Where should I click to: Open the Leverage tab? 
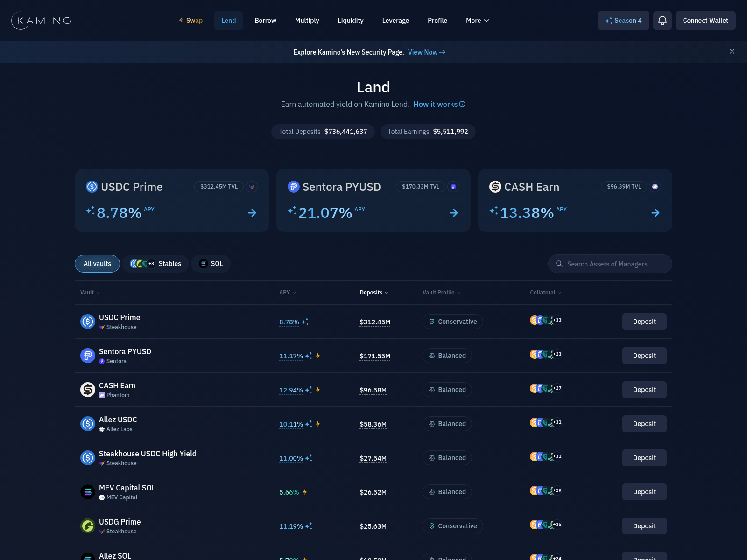[395, 21]
